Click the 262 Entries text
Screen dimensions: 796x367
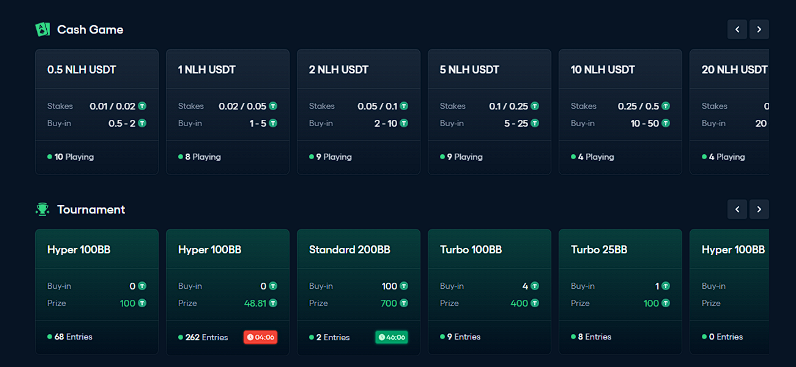pyautogui.click(x=207, y=337)
